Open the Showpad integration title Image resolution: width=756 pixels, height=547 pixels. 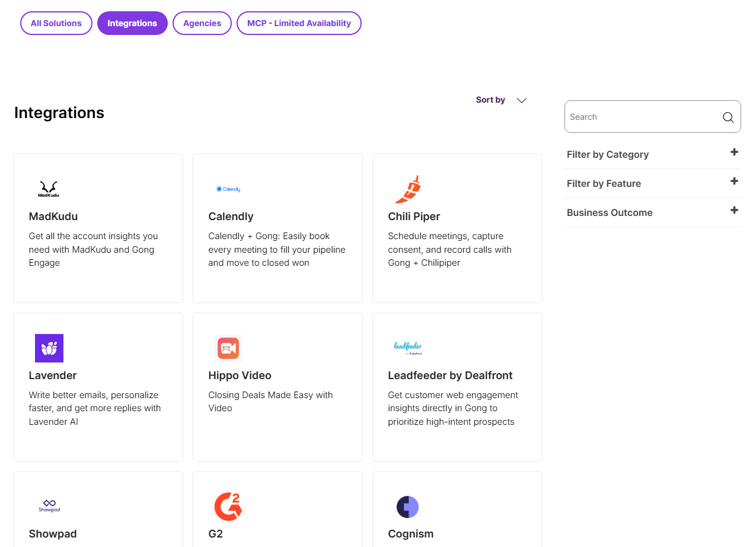pos(53,534)
